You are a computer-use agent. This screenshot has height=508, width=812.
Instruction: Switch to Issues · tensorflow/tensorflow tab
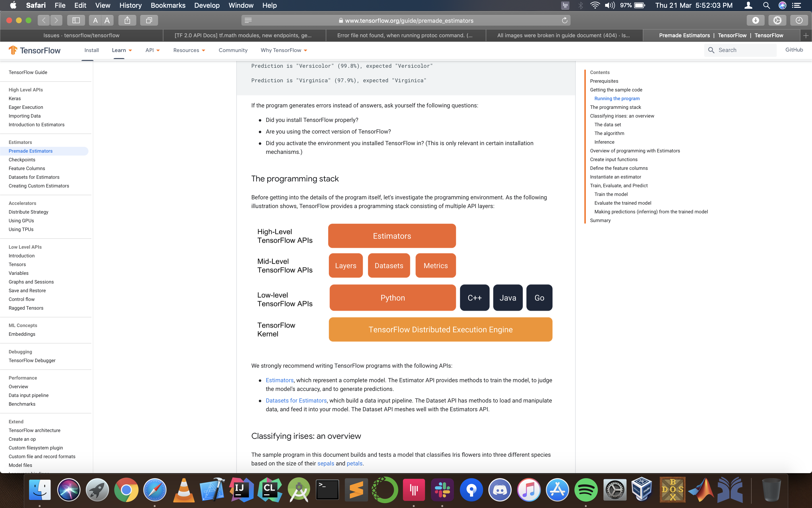pyautogui.click(x=81, y=35)
